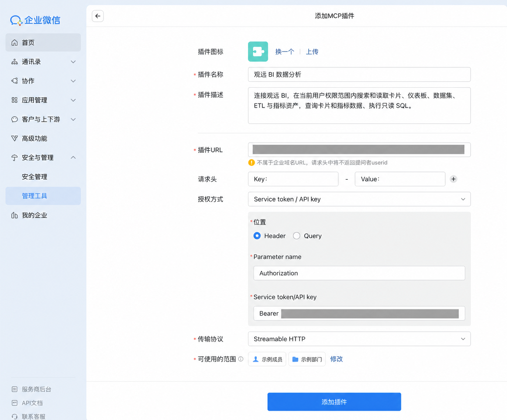This screenshot has width=507, height=420.
Task: Open 安全管理 submenu item
Action: coord(43,177)
